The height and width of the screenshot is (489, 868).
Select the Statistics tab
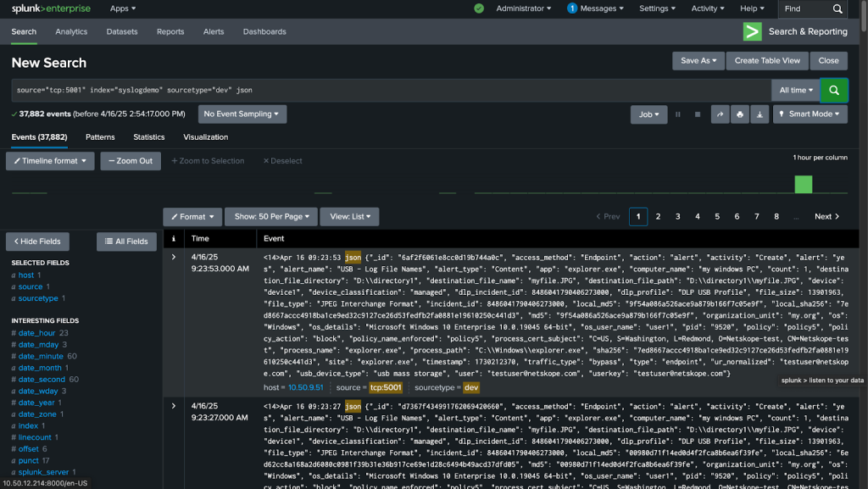(149, 137)
